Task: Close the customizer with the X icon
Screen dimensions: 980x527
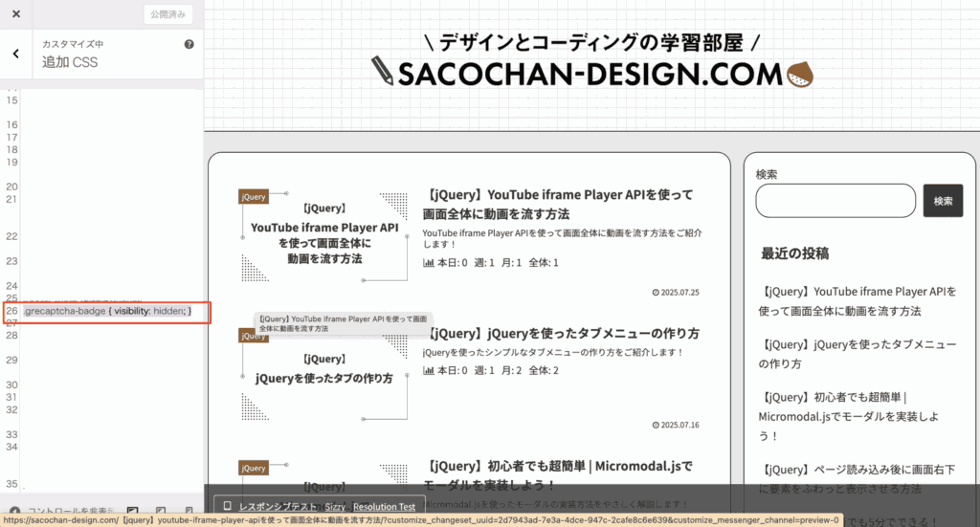Action: (x=16, y=13)
